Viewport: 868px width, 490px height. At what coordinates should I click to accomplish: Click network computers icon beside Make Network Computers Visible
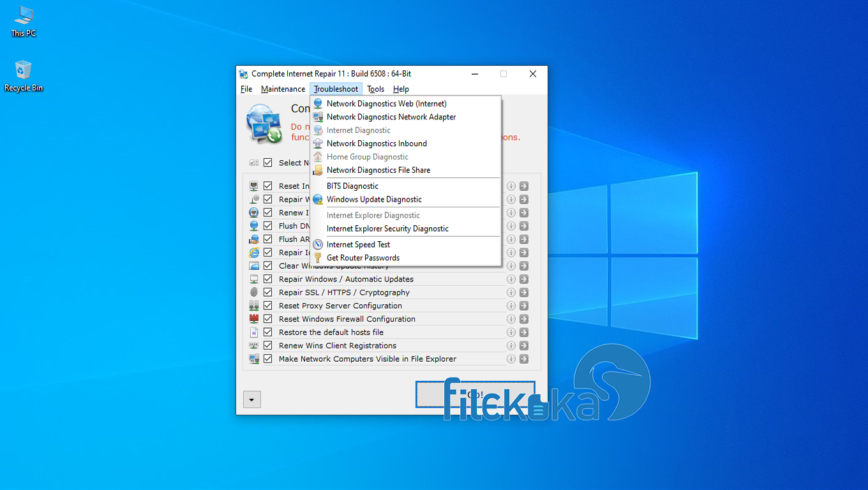254,359
